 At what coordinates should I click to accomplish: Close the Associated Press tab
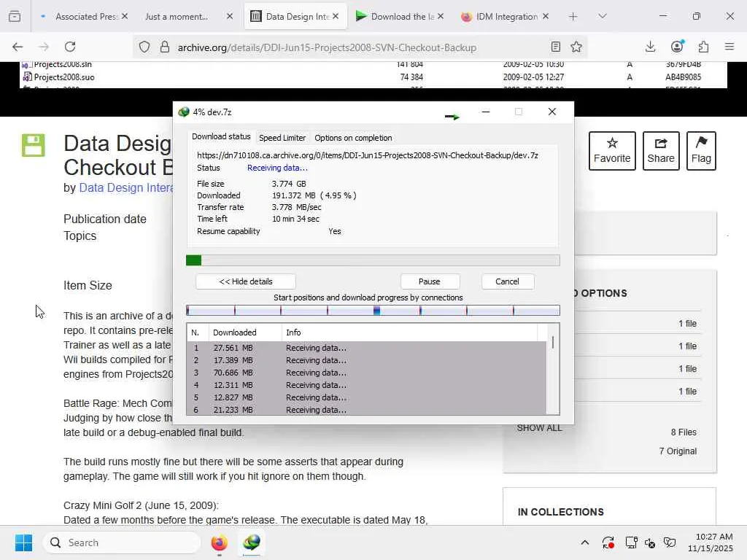pos(125,16)
